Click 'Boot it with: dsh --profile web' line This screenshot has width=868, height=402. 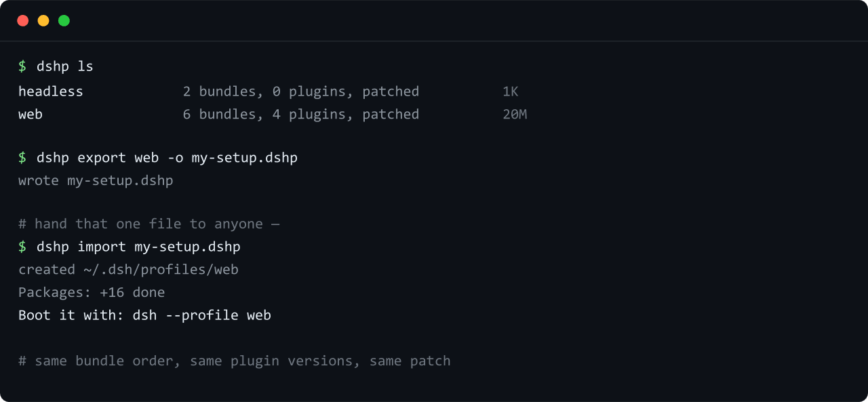144,315
